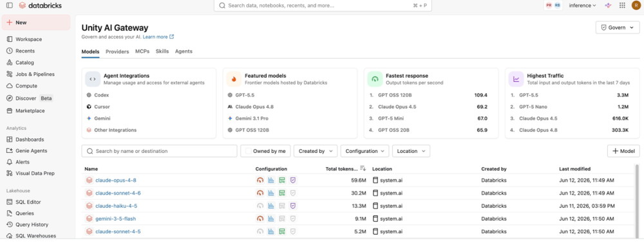
Task: Open the Location filter dropdown
Action: [x=411, y=151]
